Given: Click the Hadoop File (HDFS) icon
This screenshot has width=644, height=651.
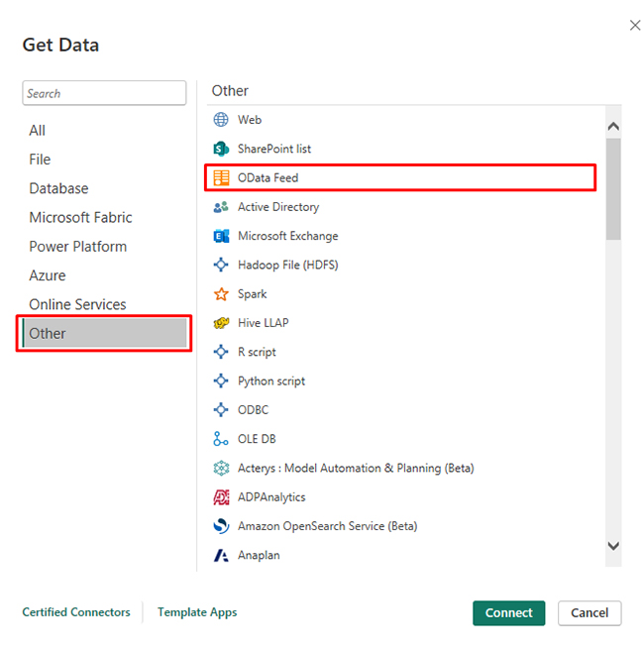Looking at the screenshot, I should 221,265.
